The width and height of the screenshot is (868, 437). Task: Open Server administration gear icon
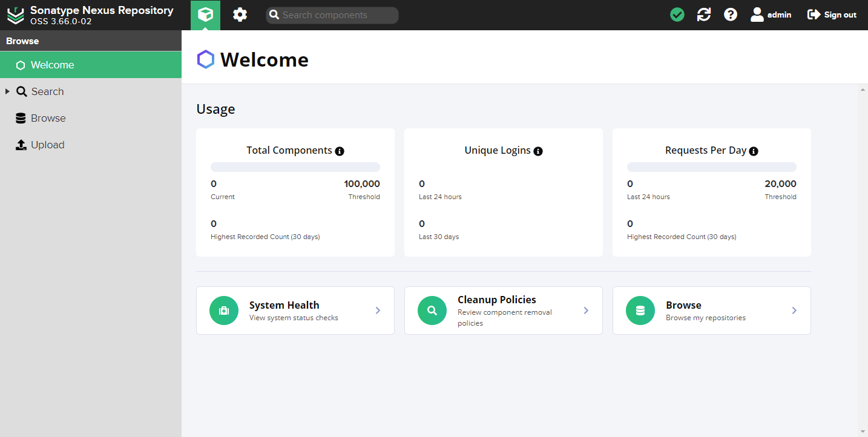(240, 15)
